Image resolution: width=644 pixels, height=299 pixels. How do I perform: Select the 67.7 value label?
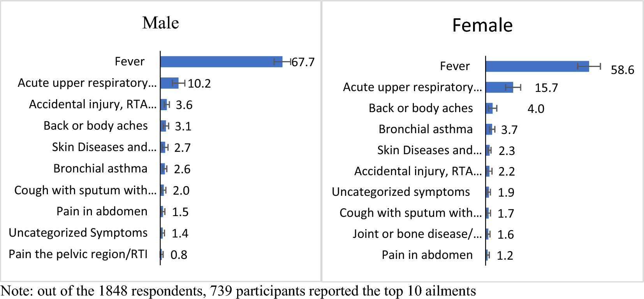303,62
